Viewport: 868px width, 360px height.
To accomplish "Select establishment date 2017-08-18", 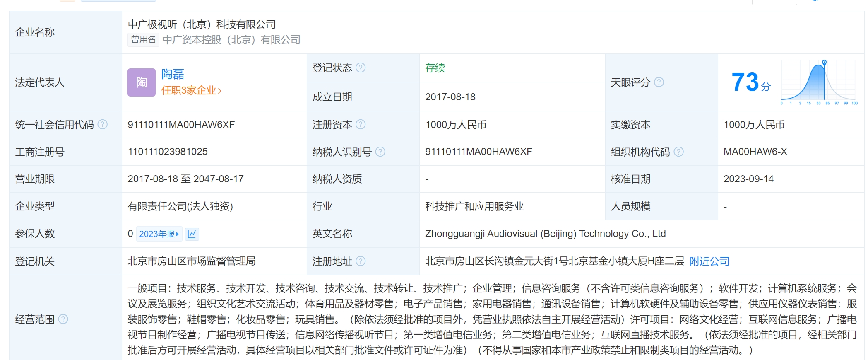I will click(450, 97).
